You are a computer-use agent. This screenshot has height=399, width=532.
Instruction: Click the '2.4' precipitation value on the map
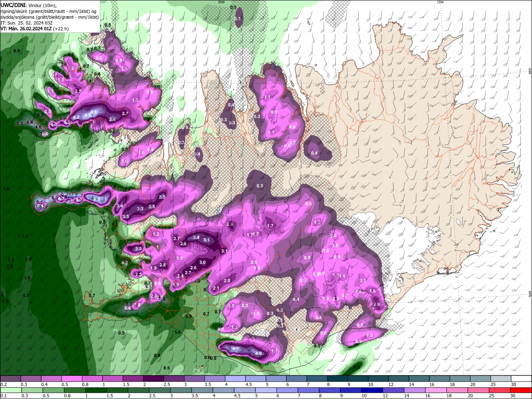(180, 276)
